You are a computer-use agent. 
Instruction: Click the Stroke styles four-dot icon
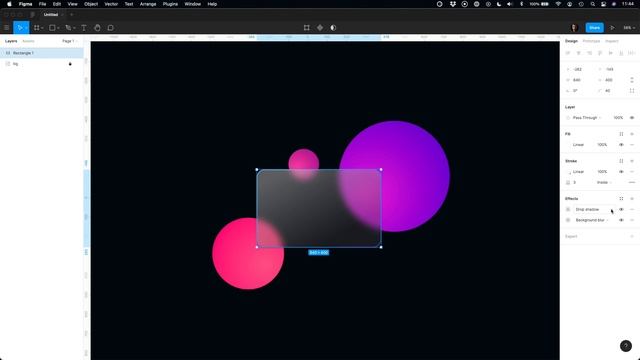click(621, 161)
